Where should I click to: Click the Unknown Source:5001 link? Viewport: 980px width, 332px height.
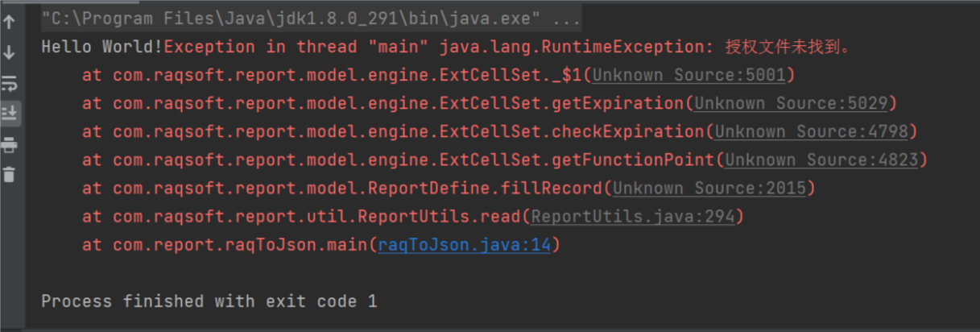[688, 76]
